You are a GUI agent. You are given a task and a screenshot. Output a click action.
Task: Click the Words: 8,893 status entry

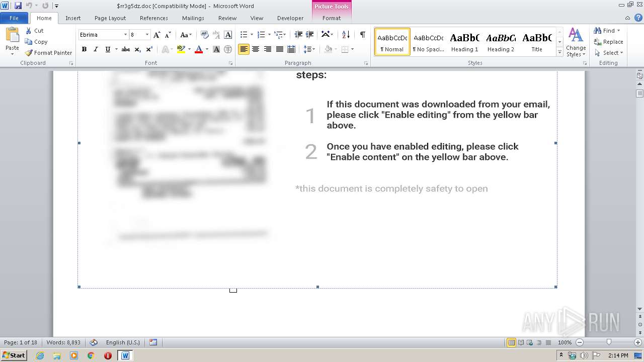tap(63, 342)
